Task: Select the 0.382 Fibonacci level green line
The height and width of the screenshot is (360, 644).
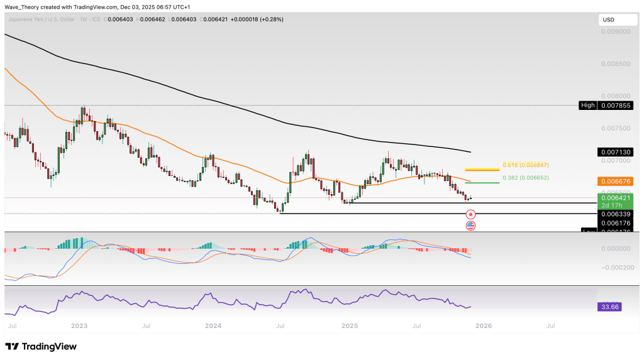Action: point(482,183)
